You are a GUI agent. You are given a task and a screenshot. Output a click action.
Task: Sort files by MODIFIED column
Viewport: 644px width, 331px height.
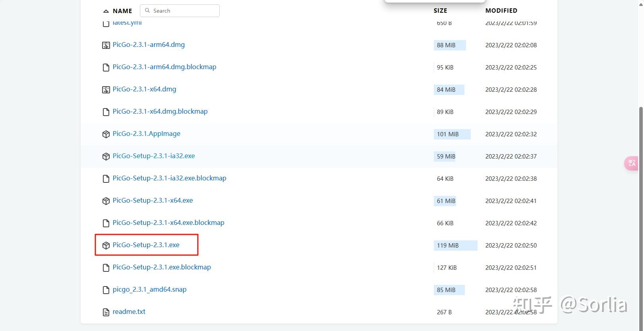tap(501, 11)
